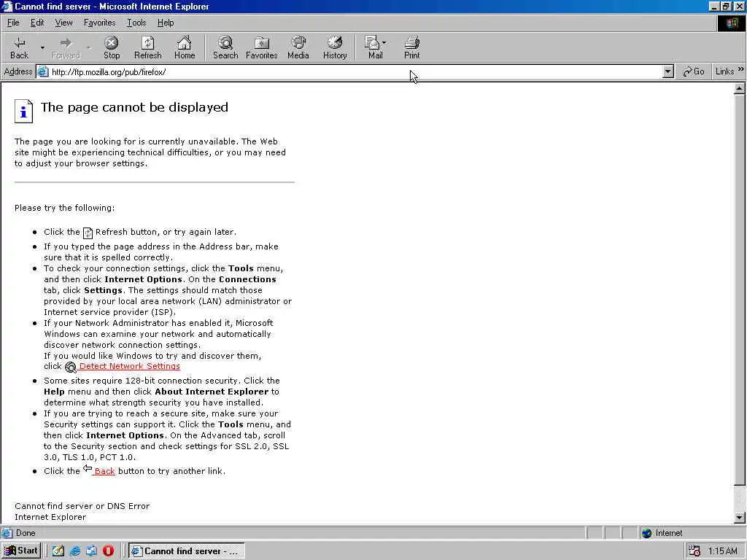Click the vertical scrollbar up arrow

[x=740, y=88]
